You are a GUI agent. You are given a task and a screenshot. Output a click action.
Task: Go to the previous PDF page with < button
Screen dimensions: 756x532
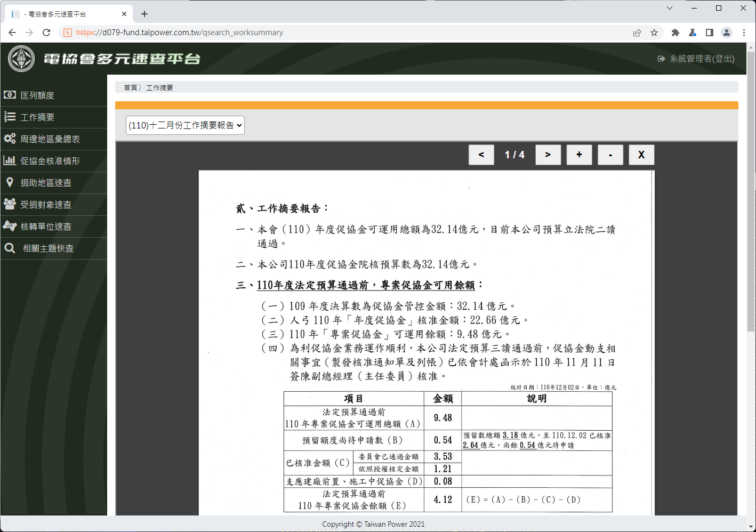coord(481,155)
